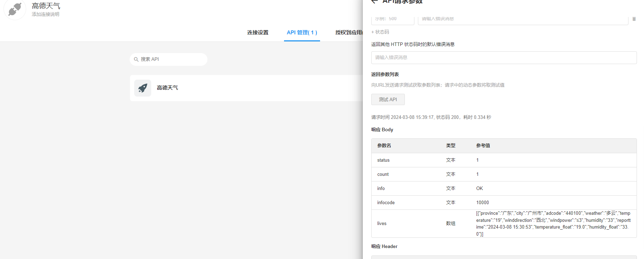Open the API 管理 tab
This screenshot has height=259, width=644.
click(x=302, y=33)
